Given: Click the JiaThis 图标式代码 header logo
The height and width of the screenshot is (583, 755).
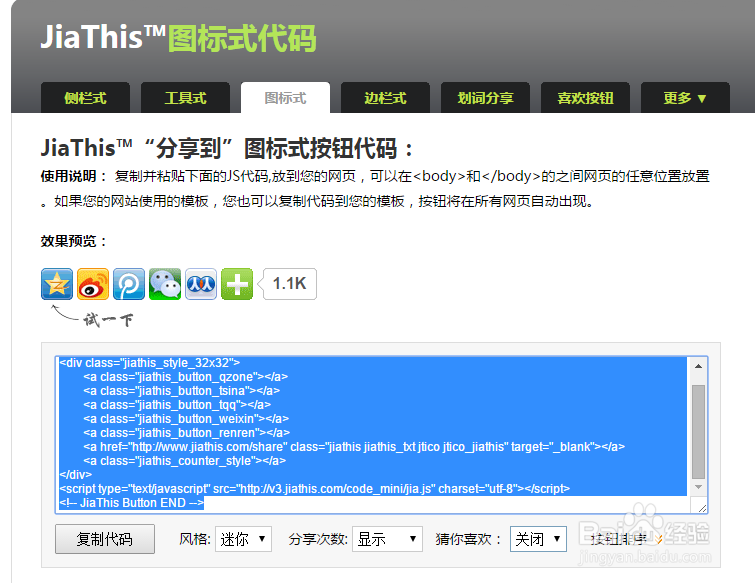Looking at the screenshot, I should coord(178,38).
